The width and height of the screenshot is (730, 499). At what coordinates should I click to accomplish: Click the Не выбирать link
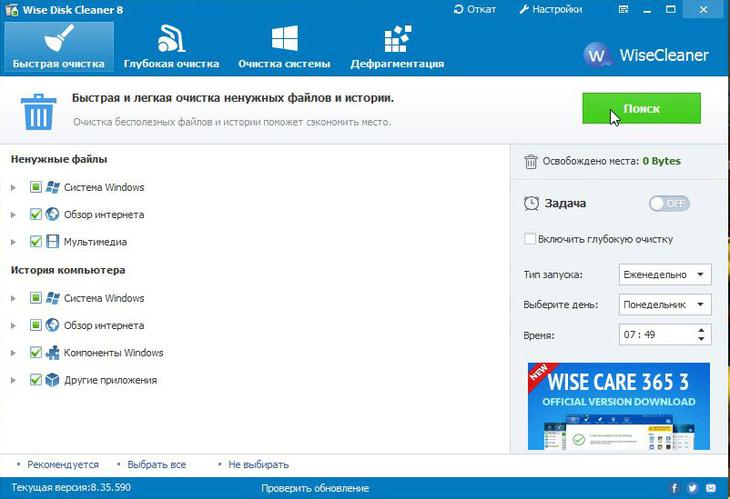[x=258, y=465]
